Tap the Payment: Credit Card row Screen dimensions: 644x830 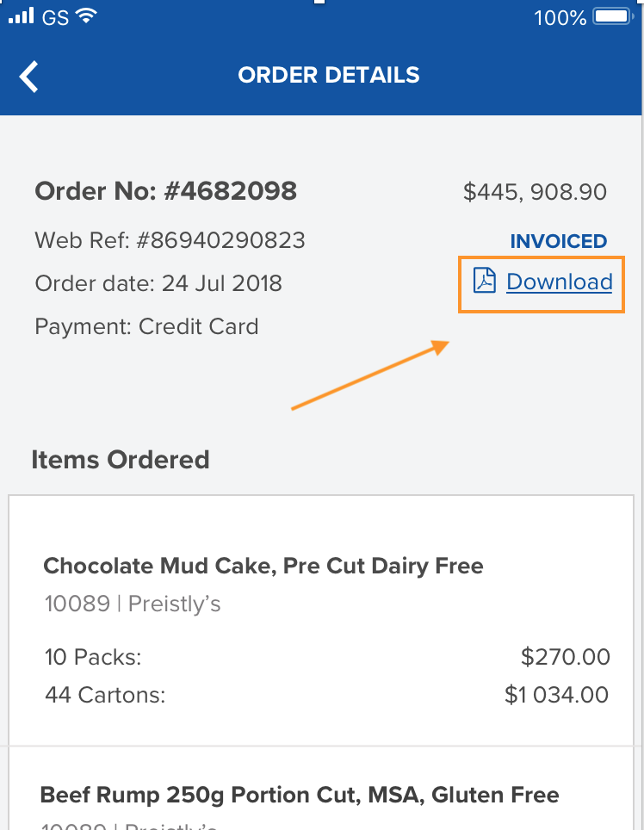tap(146, 326)
